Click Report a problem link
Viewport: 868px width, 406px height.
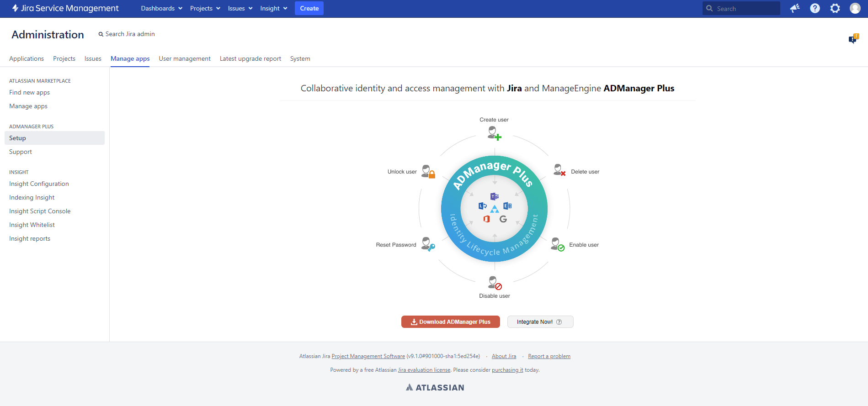[549, 356]
